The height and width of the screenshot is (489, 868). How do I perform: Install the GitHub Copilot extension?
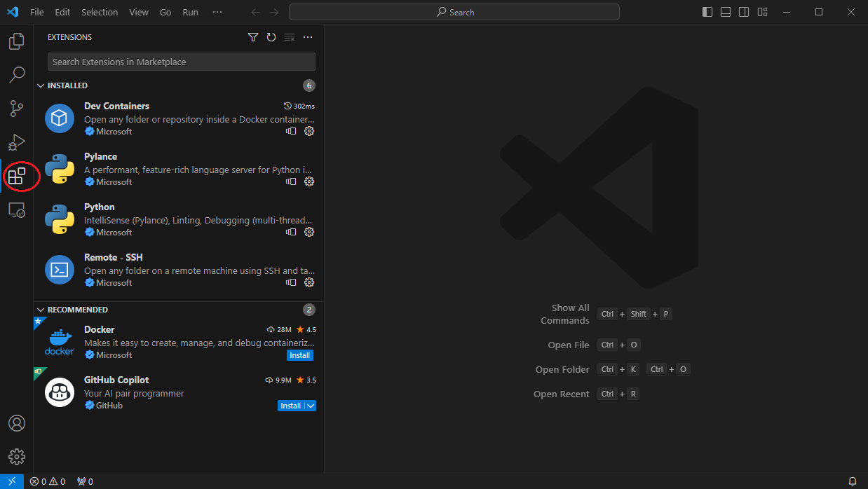291,406
